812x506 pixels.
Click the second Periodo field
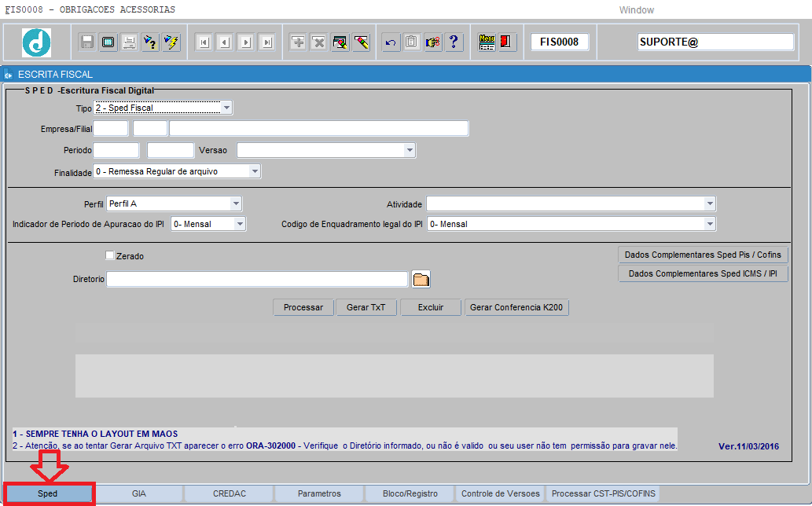click(171, 151)
